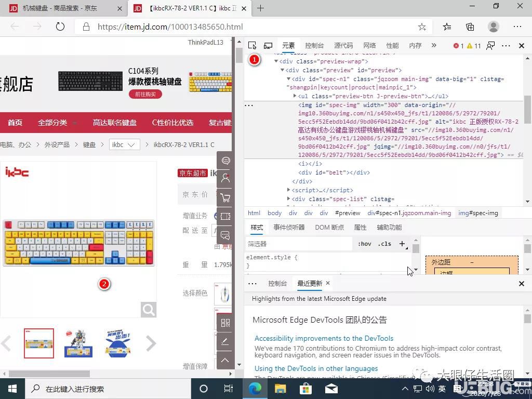This screenshot has height=399, width=532.
Task: Open Edge settings and more menu
Action: 517,26
